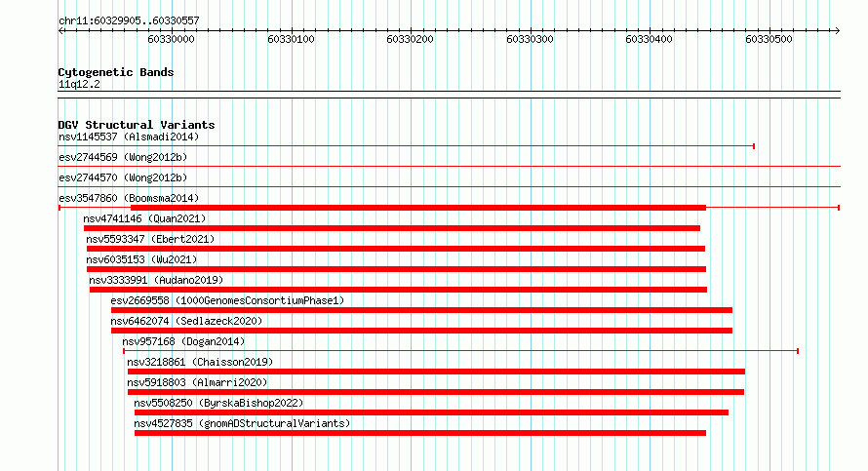Image resolution: width=868 pixels, height=471 pixels.
Task: Open variant nsv4741146 (Quan2021) label
Action: (x=144, y=218)
